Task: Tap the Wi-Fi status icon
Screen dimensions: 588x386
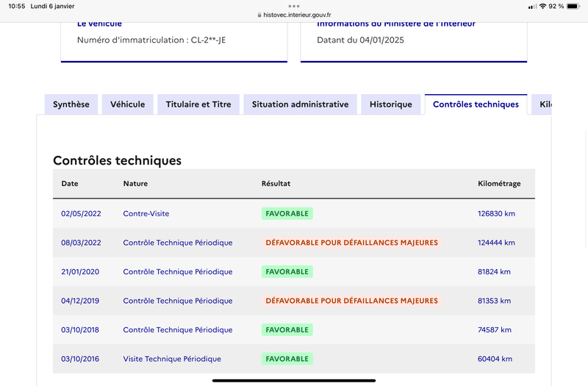Action: point(542,7)
